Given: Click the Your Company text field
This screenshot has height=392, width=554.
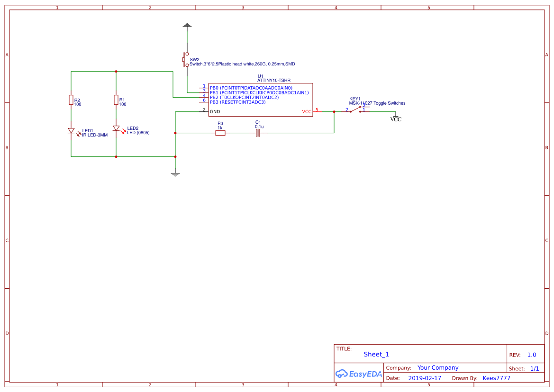Looking at the screenshot, I should [x=437, y=367].
